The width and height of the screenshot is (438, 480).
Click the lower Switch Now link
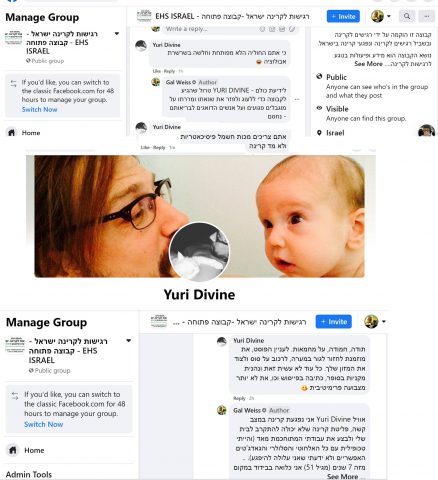[x=44, y=424]
